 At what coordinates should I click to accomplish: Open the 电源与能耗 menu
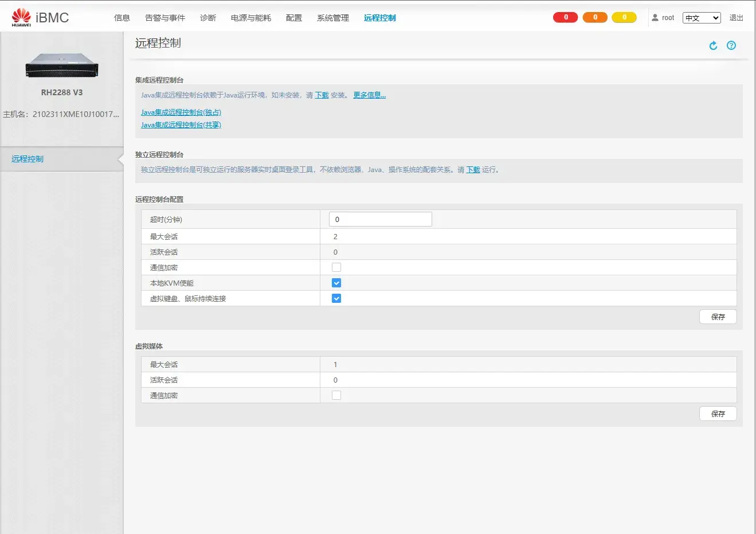coord(251,18)
